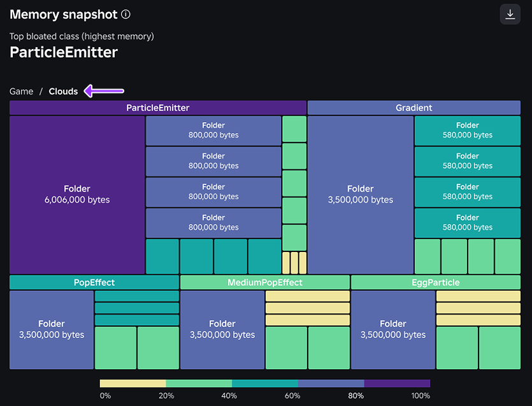This screenshot has width=532, height=406.
Task: Select the first 800,000 bytes Folder tile
Action: 213,130
